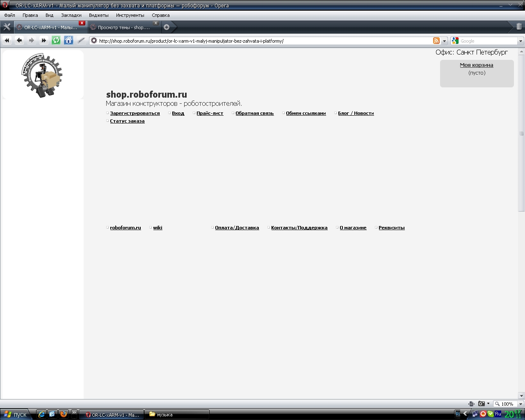The image size is (525, 420).
Task: Open the Файл menu
Action: point(9,15)
